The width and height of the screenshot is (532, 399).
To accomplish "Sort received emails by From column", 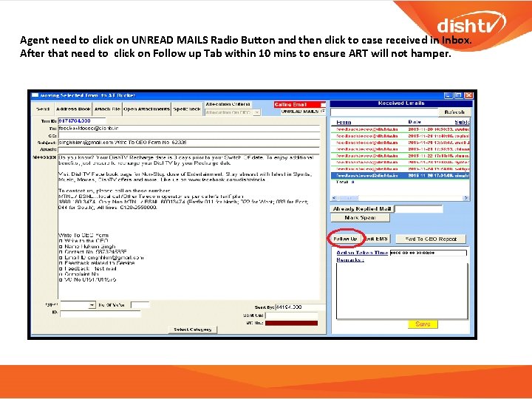I will 344,122.
